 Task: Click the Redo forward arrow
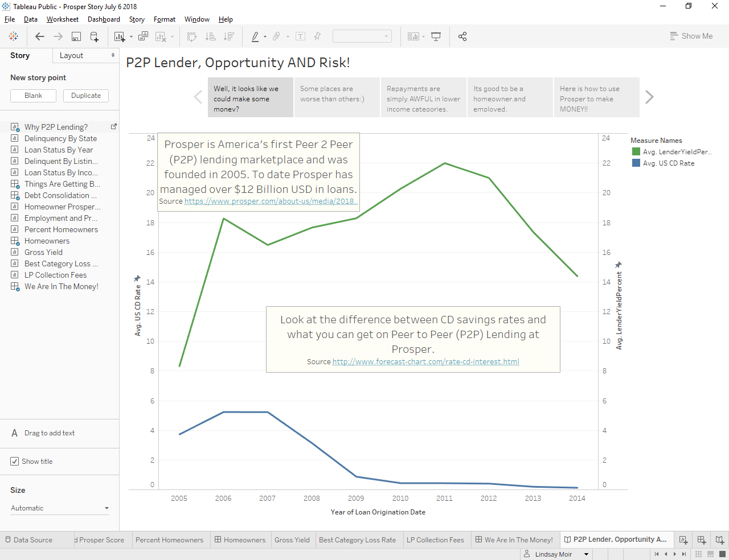coord(58,36)
